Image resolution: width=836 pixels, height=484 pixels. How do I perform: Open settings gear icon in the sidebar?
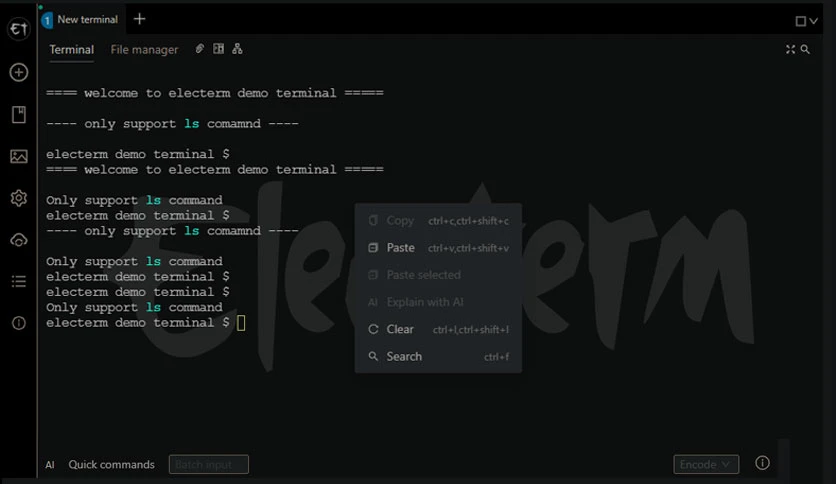(19, 198)
